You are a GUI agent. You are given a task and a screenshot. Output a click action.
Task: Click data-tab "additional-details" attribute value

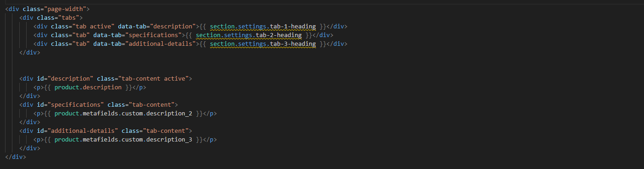click(160, 44)
